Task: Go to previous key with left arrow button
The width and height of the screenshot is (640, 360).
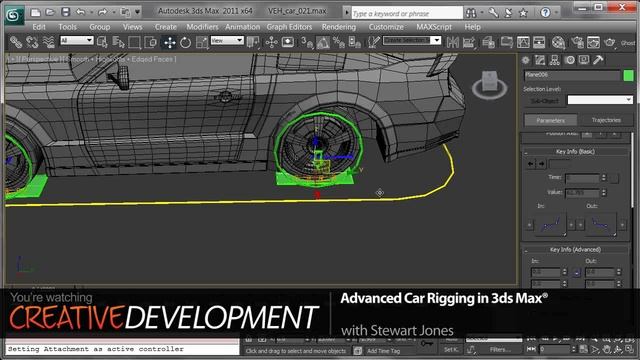Action: pyautogui.click(x=530, y=164)
